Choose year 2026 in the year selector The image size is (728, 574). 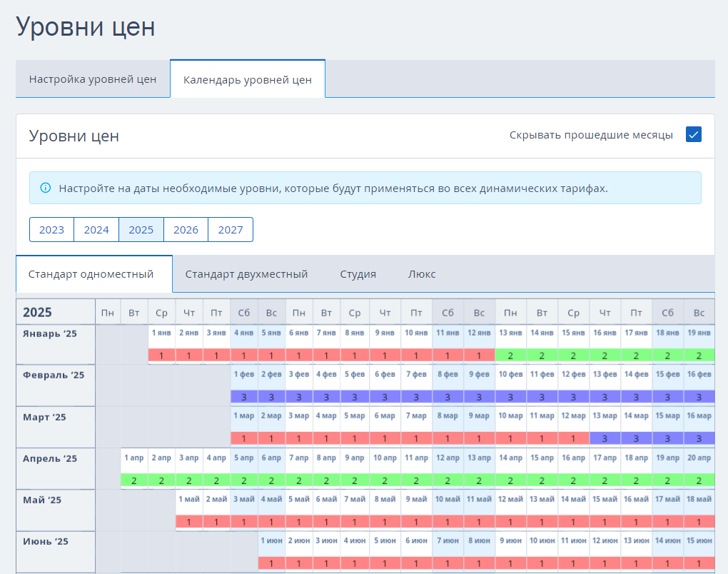186,230
